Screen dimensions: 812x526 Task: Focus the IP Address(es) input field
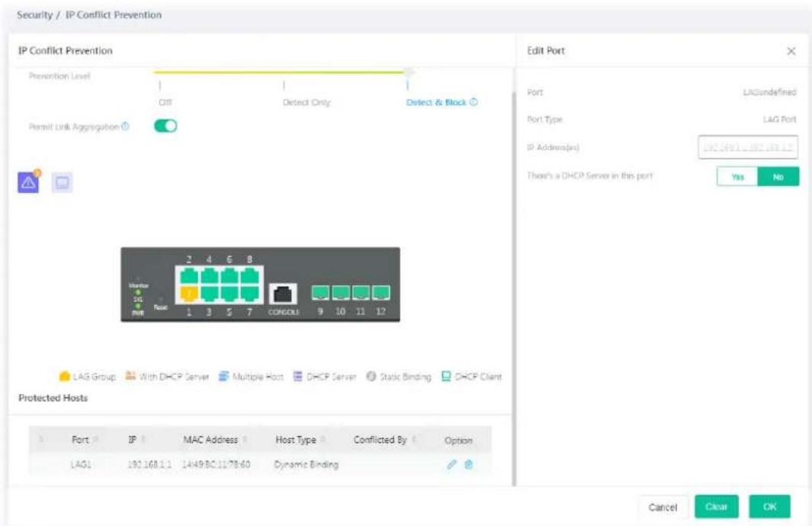(x=748, y=147)
